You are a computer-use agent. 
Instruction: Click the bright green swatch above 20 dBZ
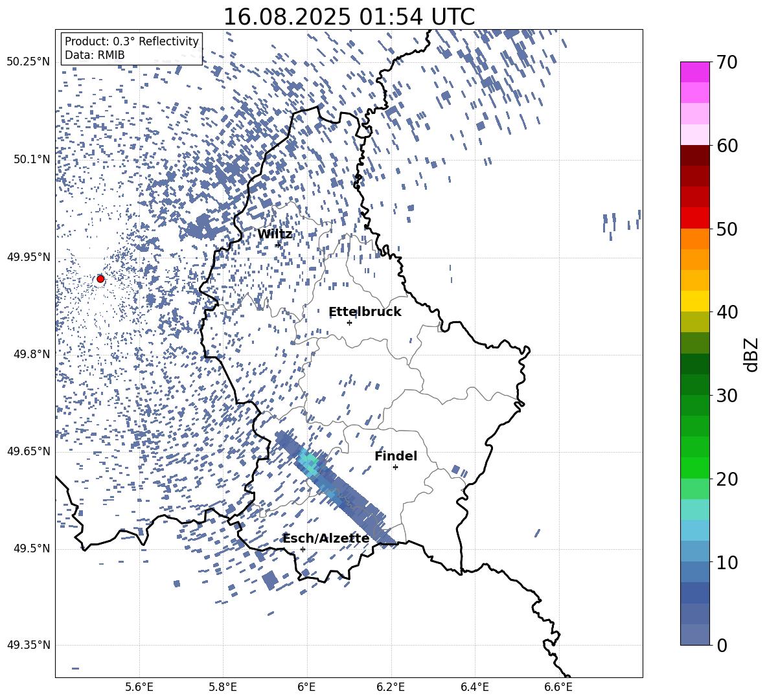click(x=694, y=468)
